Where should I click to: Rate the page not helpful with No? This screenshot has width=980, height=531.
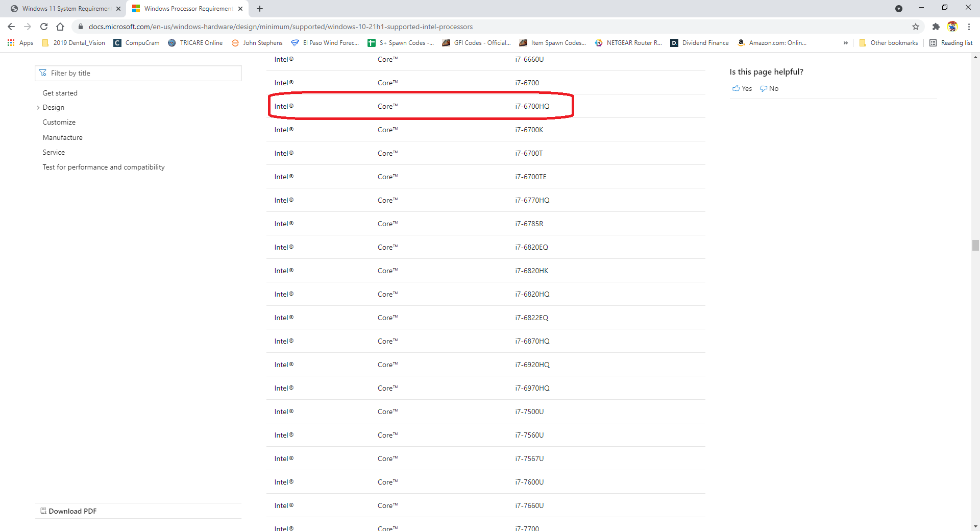point(769,88)
